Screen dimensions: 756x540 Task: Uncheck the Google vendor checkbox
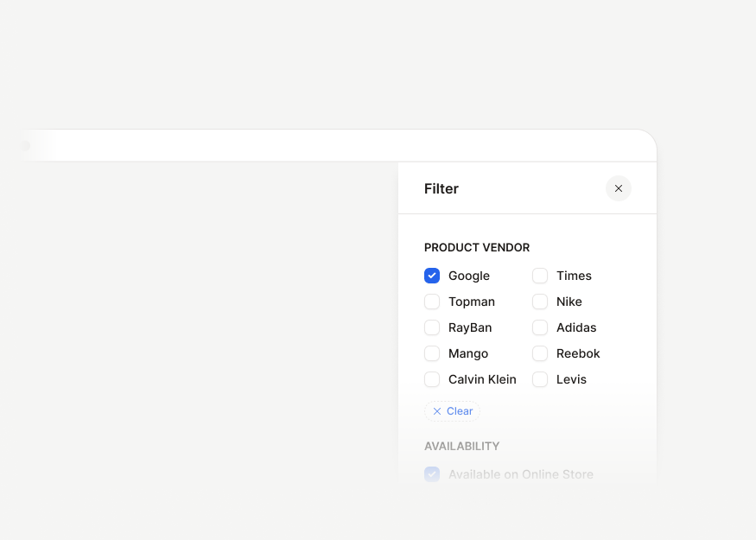[432, 276]
